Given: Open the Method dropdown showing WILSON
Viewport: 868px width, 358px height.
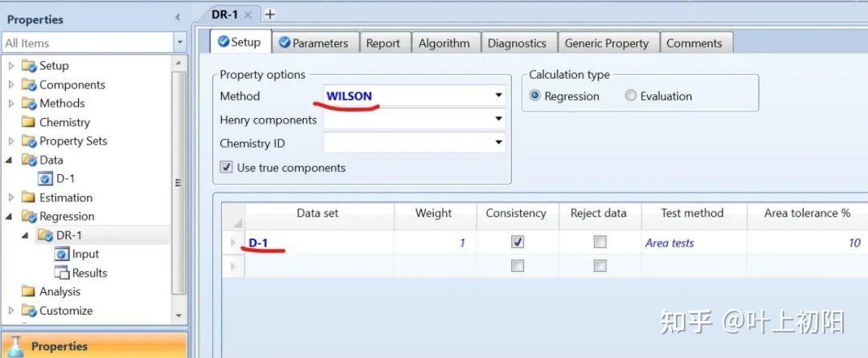Looking at the screenshot, I should click(498, 96).
